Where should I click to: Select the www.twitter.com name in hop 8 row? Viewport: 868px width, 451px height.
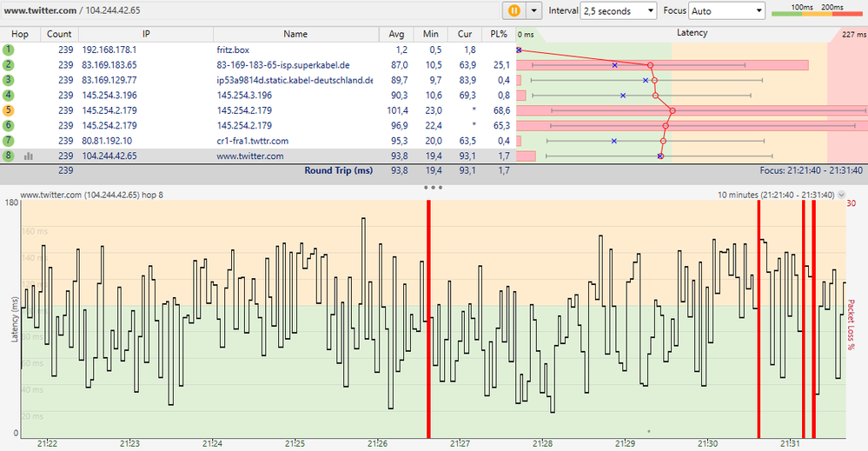(249, 156)
